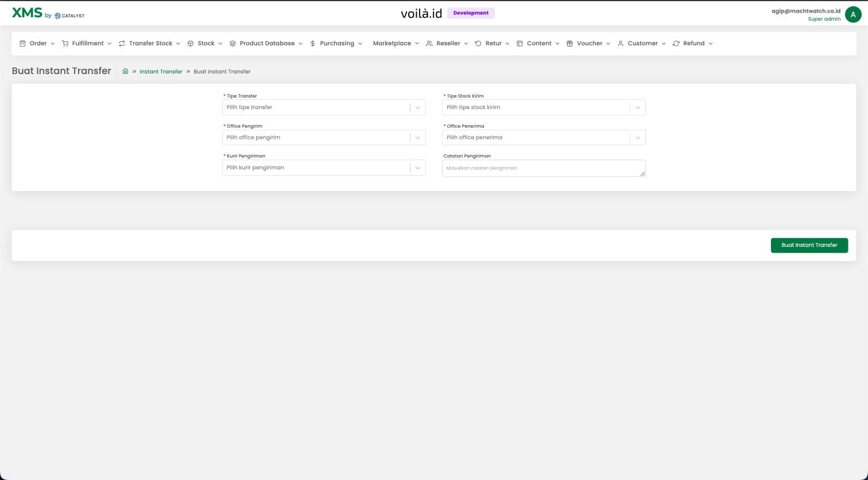The height and width of the screenshot is (480, 868).
Task: Click the Purchasing dollar icon
Action: click(312, 44)
